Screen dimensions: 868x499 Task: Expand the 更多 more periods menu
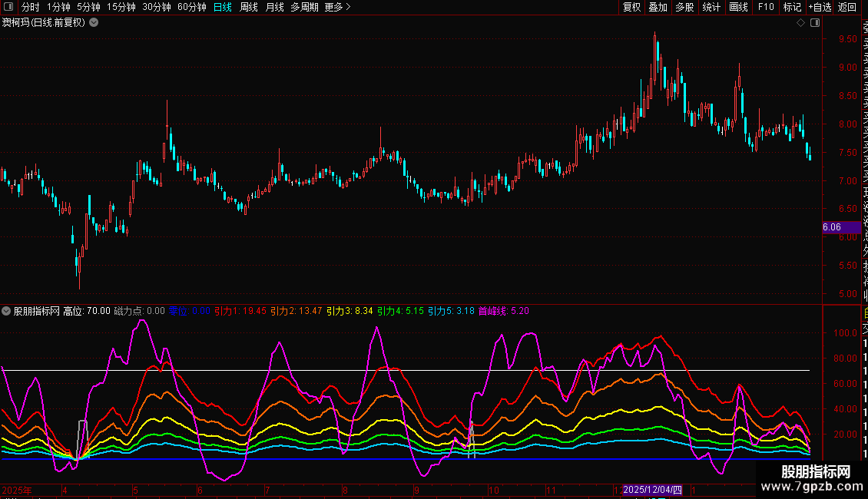pyautogui.click(x=338, y=7)
